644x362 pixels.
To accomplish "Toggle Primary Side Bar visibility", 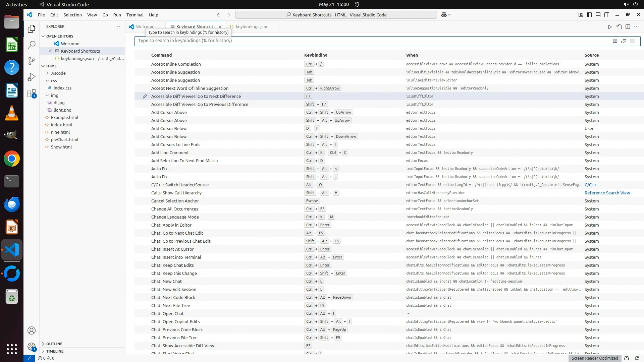I will tap(589, 15).
